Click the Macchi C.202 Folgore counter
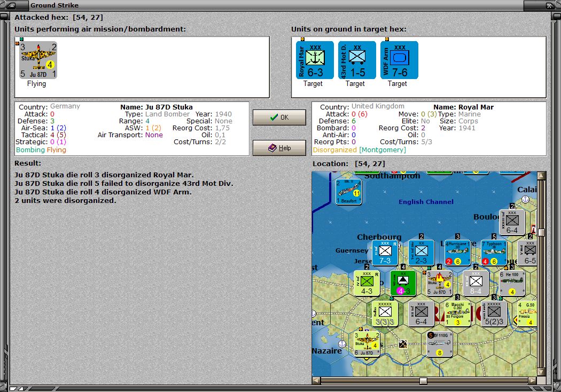This screenshot has height=392, width=561. point(457,313)
